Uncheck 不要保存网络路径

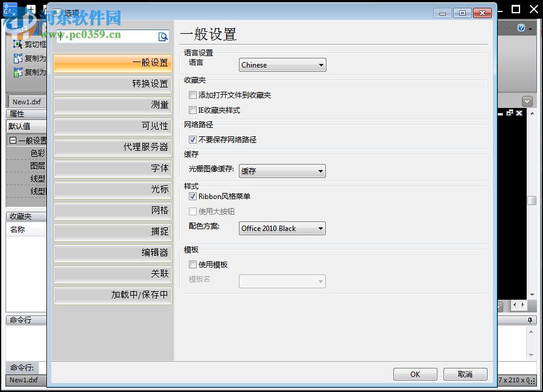(192, 141)
